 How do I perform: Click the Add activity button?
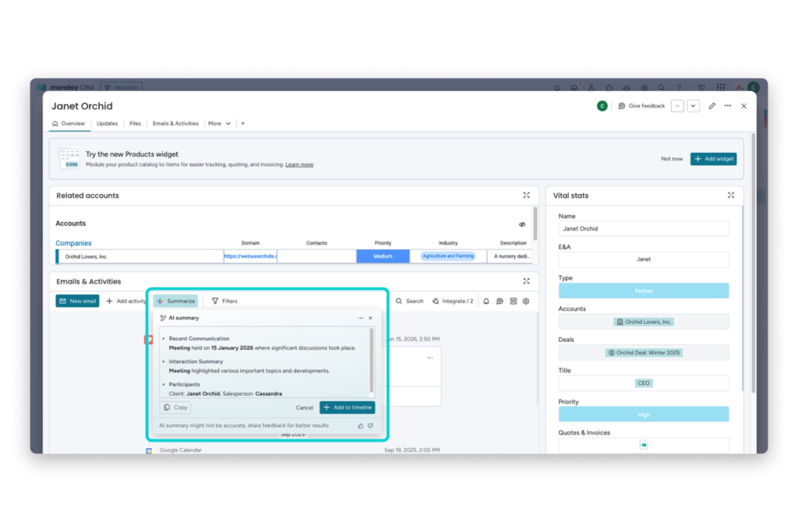coord(125,301)
